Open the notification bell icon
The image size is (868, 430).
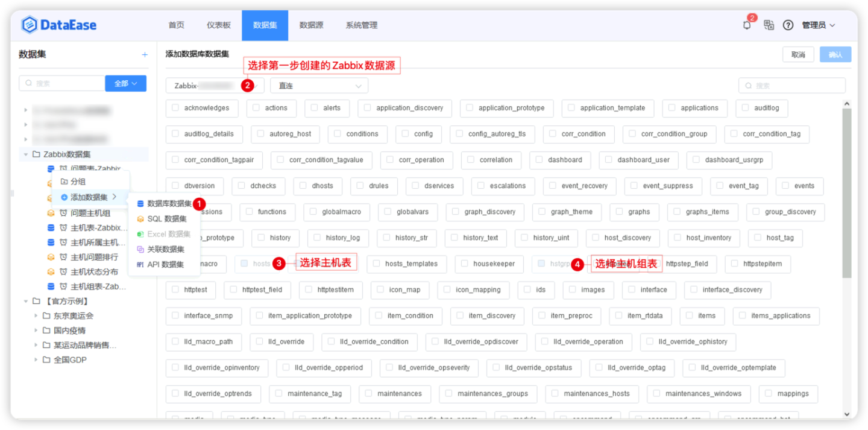(747, 25)
